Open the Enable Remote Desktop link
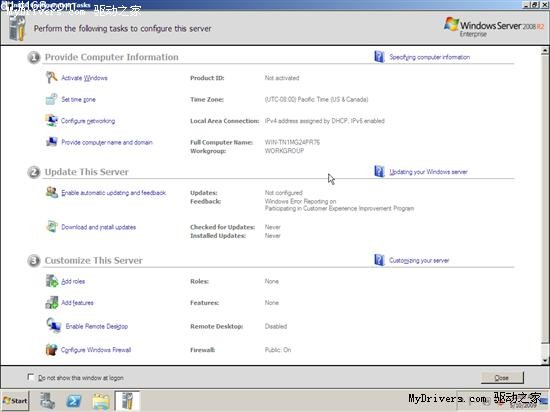550x412 pixels. (x=96, y=326)
